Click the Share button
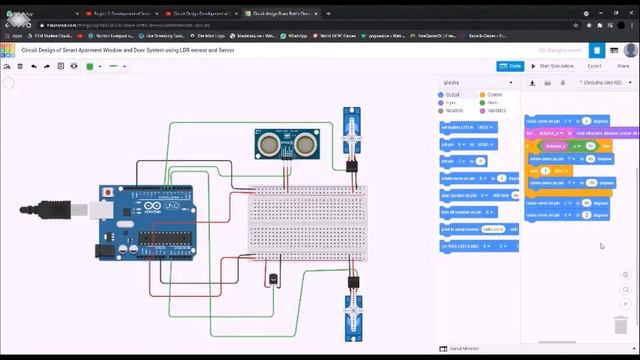 point(623,66)
